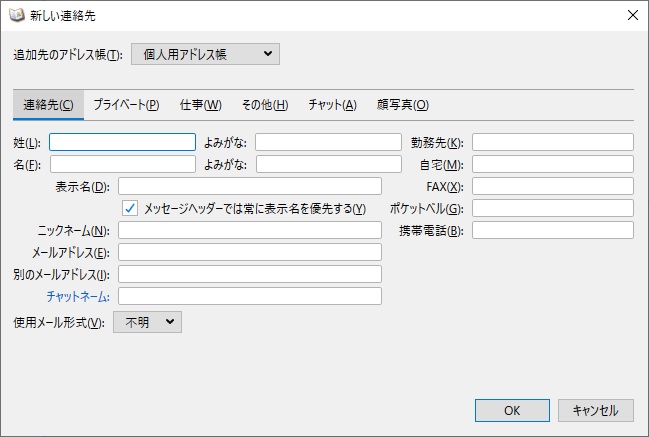Click the チャットネーム text field
The width and height of the screenshot is (649, 437).
250,296
